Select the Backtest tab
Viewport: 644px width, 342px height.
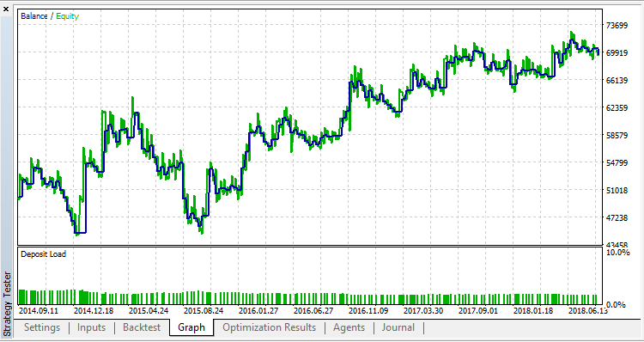click(x=142, y=327)
